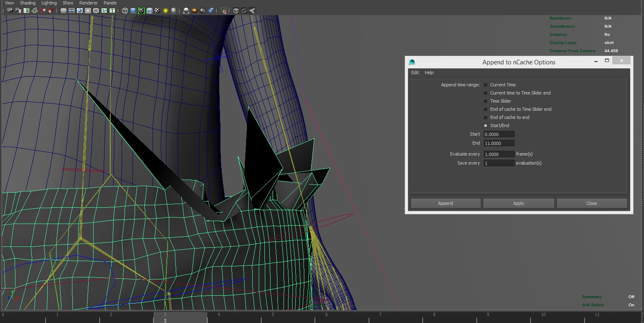Click the Display Layer value "skirt"

[609, 43]
